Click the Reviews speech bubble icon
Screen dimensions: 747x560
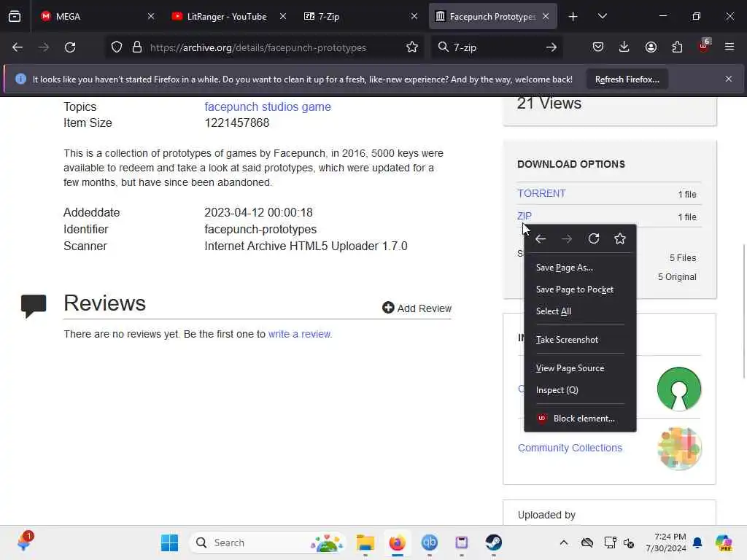pyautogui.click(x=34, y=306)
